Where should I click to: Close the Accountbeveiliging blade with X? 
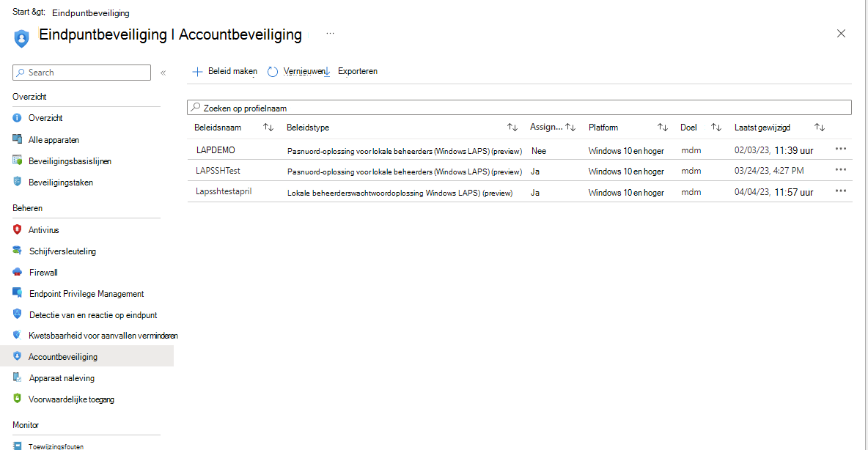pyautogui.click(x=841, y=34)
